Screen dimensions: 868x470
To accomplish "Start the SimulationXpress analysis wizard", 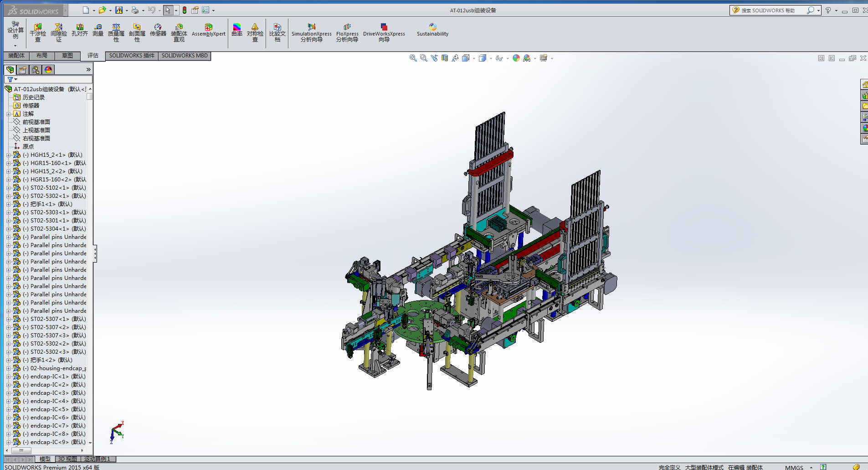I will click(x=312, y=33).
